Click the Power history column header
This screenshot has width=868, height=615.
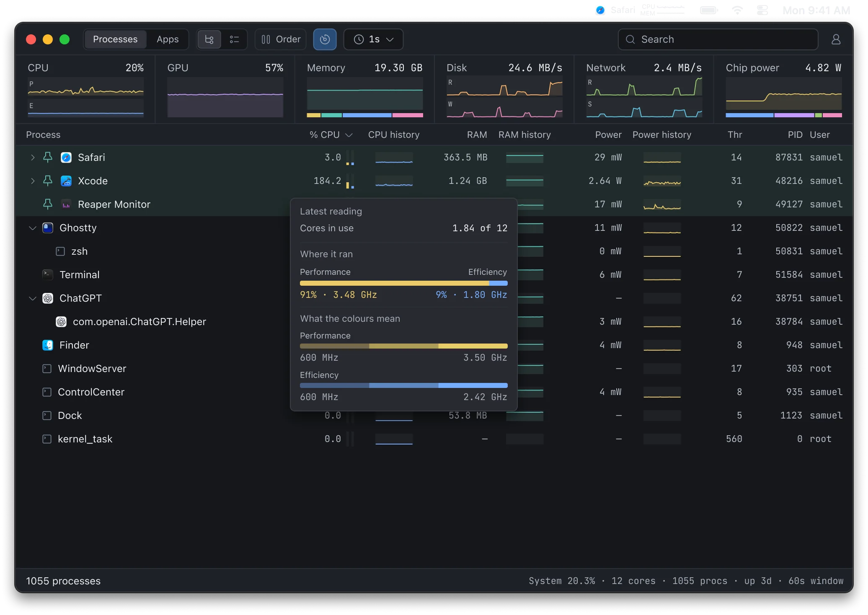point(662,134)
